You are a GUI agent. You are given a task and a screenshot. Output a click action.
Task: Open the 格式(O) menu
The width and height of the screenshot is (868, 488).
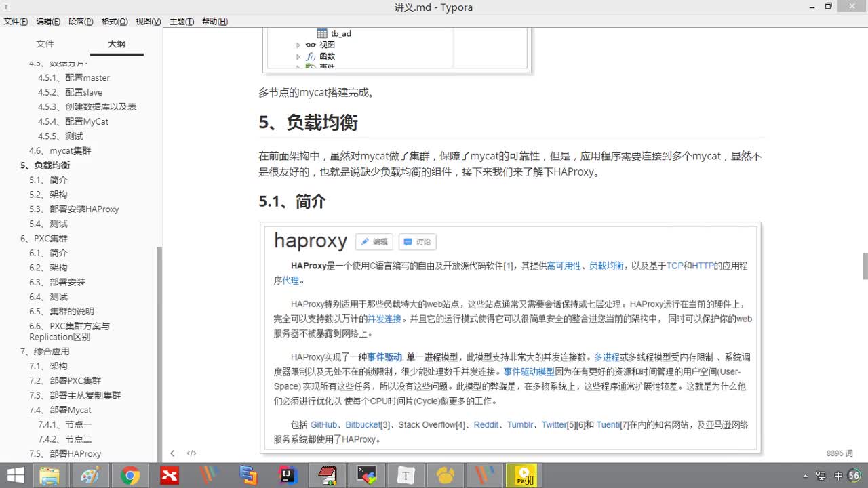tap(115, 22)
